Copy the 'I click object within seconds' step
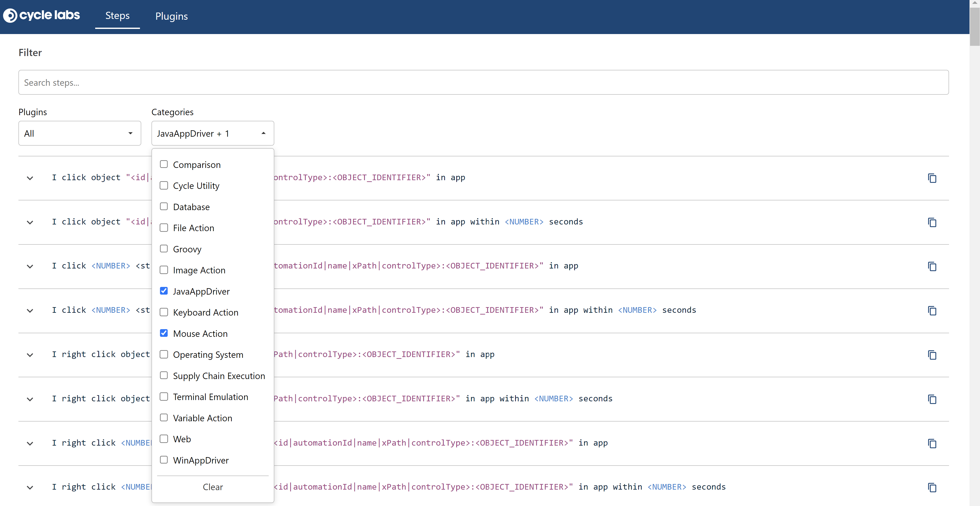The width and height of the screenshot is (980, 506). point(932,222)
